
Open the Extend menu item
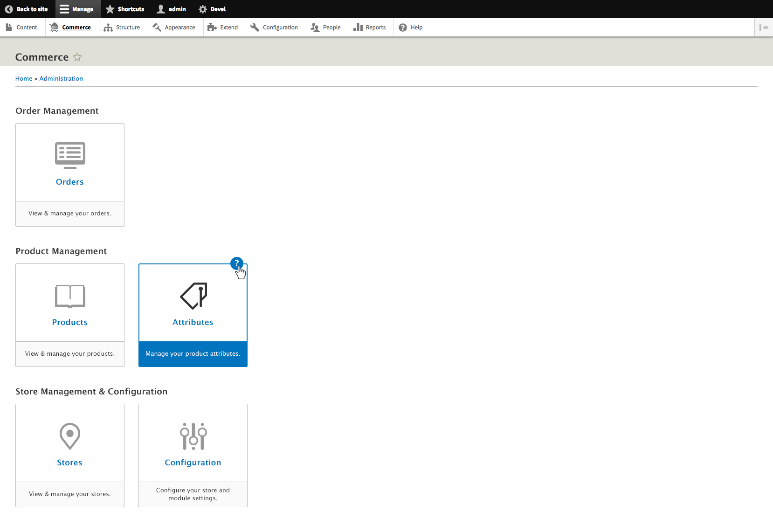(x=223, y=28)
